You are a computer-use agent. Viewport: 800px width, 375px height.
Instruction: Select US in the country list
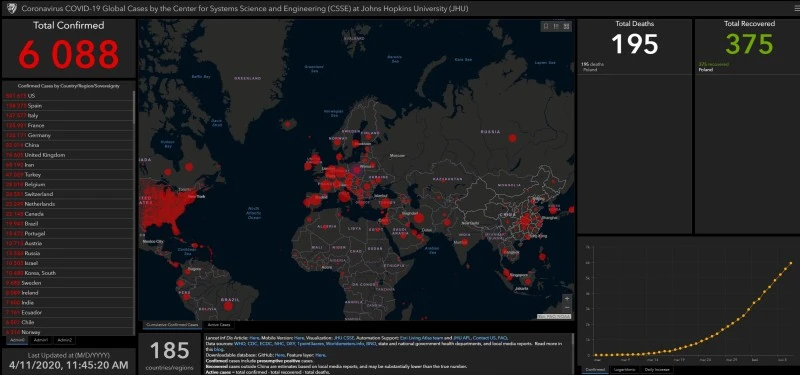point(68,96)
